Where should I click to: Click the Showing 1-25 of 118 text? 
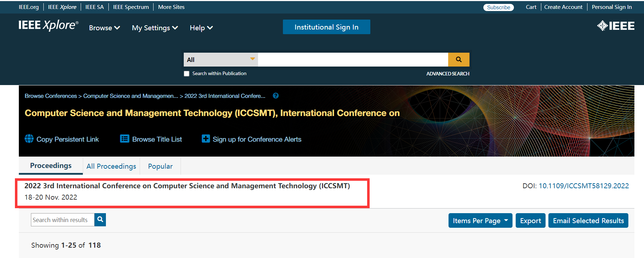pos(66,245)
